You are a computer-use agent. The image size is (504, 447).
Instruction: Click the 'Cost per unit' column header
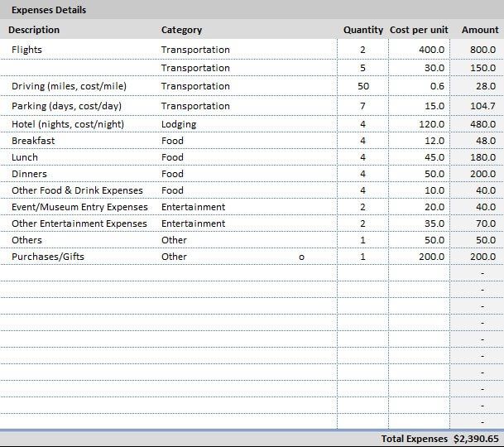(419, 30)
